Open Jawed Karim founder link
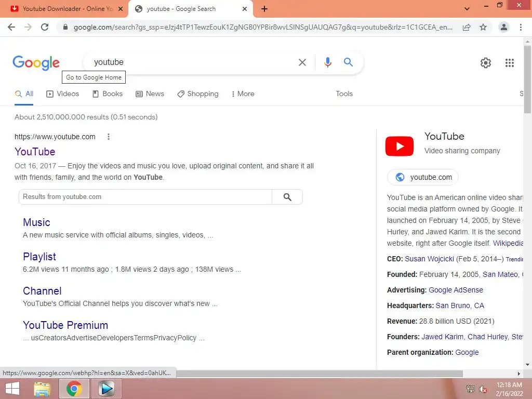The height and width of the screenshot is (399, 532). [443, 337]
